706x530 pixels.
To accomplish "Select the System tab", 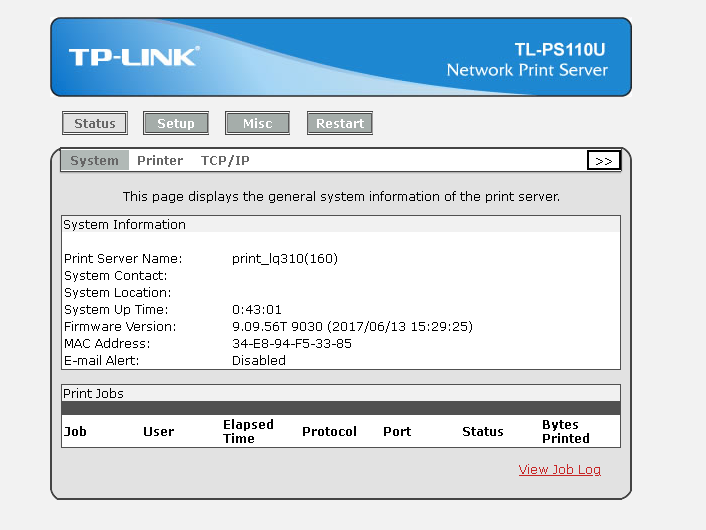I will pyautogui.click(x=95, y=160).
